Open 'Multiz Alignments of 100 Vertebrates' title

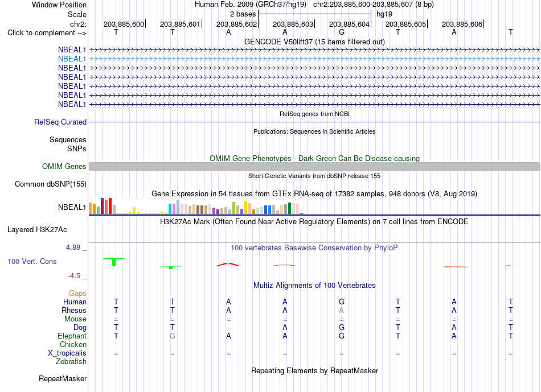[314, 285]
